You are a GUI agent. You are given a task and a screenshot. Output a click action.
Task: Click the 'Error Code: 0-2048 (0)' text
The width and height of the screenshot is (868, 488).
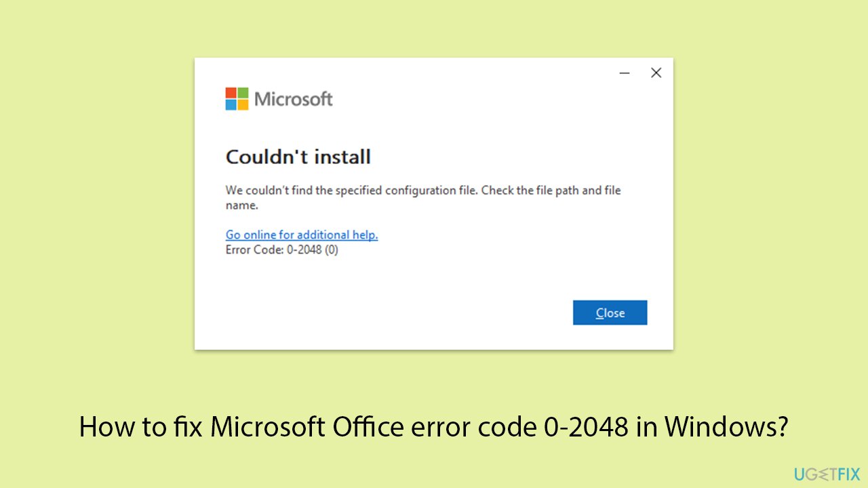pyautogui.click(x=282, y=249)
